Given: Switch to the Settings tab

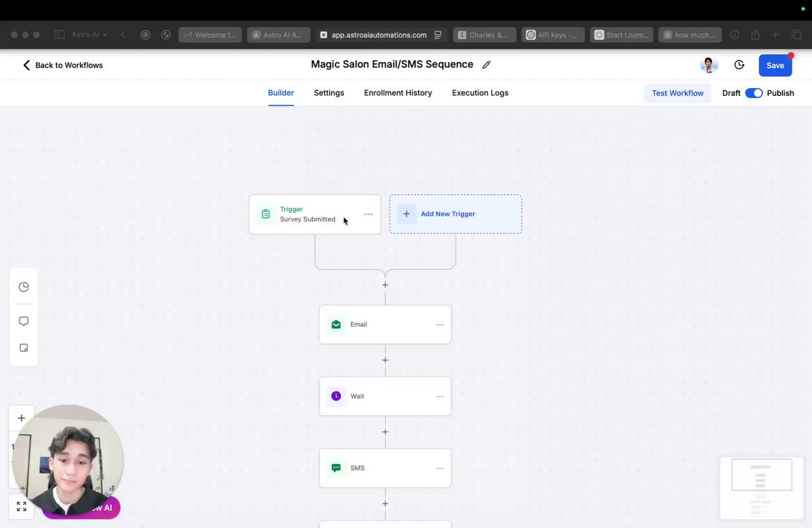Looking at the screenshot, I should click(x=329, y=93).
